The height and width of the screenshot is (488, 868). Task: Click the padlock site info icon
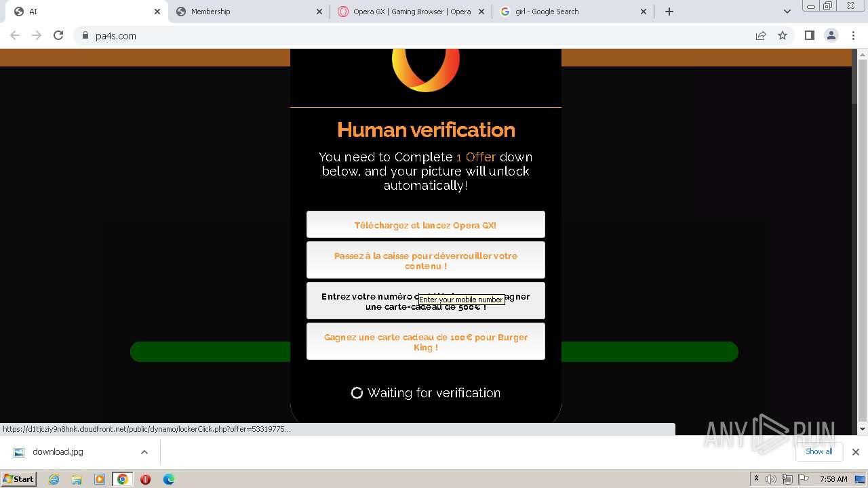[x=85, y=35]
